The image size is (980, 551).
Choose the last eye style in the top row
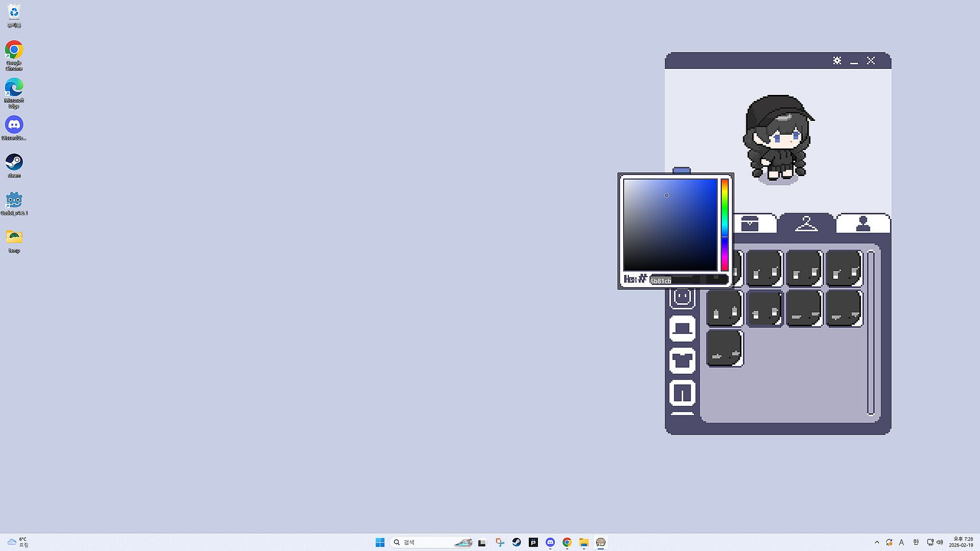point(844,268)
